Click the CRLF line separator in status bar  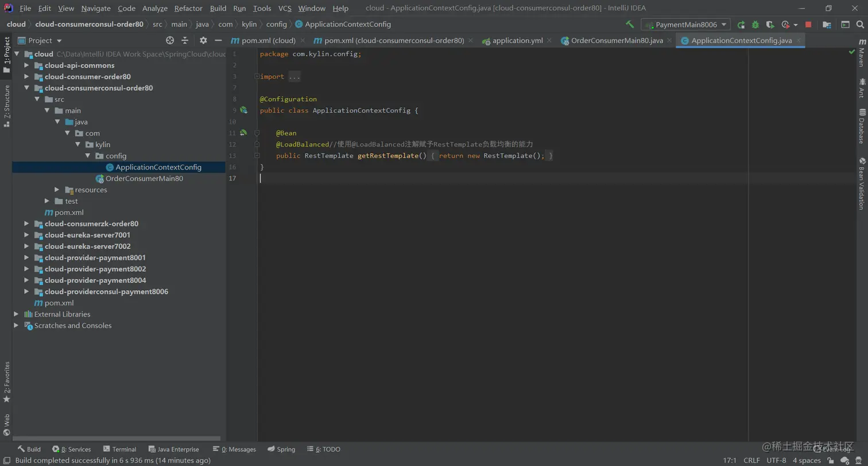point(751,460)
